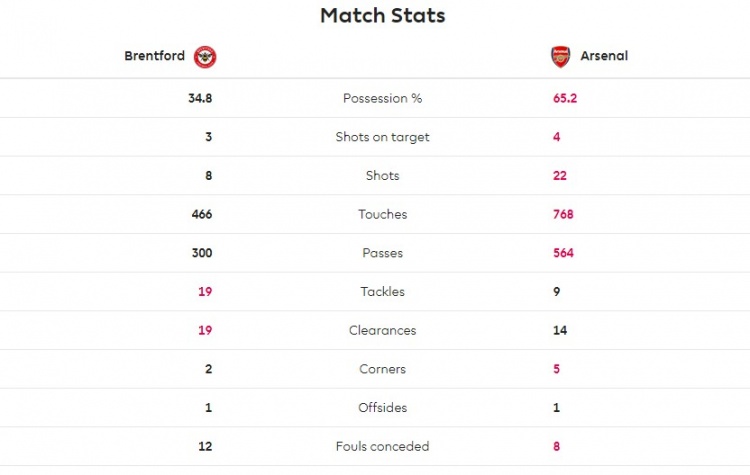Viewport: 750px width, 475px height.
Task: Click the Brentford club crest icon
Action: click(x=205, y=57)
